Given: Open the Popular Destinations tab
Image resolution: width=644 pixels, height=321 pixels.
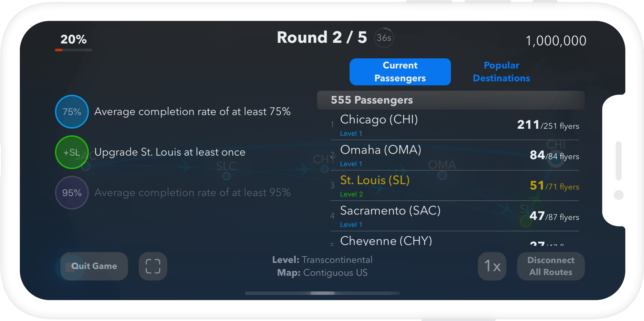Looking at the screenshot, I should [501, 72].
